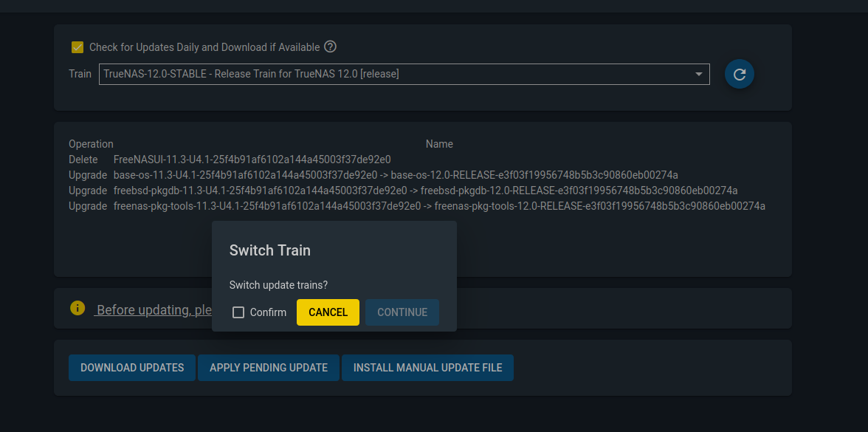Tick the Confirm checkbox in Switch Train dialog
This screenshot has width=868, height=432.
[x=238, y=312]
